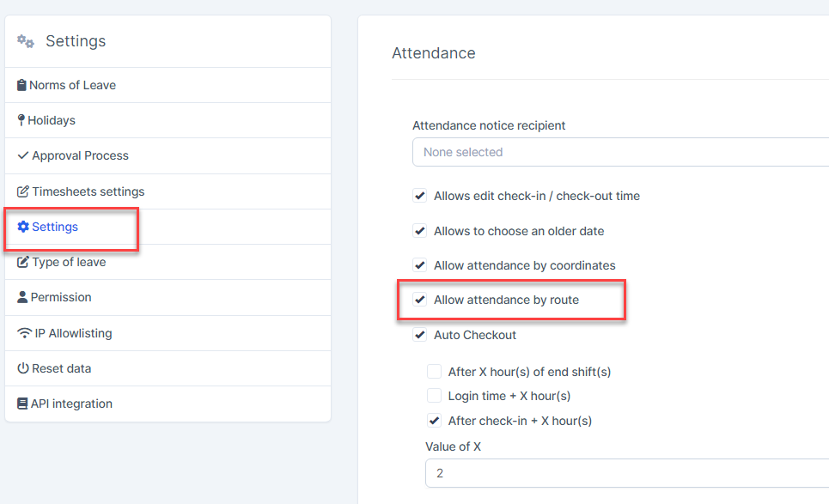Click the person icon beside Permission
The height and width of the screenshot is (504, 829).
point(22,297)
